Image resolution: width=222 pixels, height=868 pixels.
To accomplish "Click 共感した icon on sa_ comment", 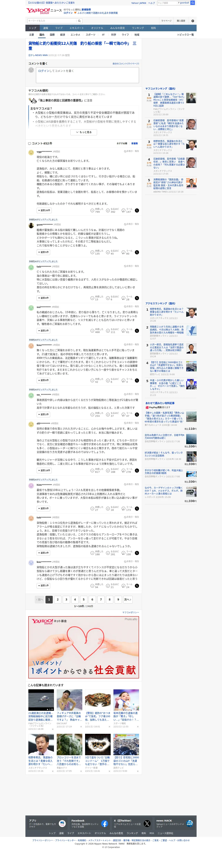I will [92, 415].
